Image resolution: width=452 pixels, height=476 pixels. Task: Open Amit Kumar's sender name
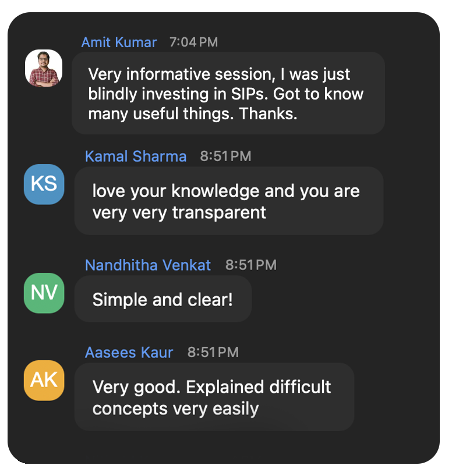(x=119, y=42)
